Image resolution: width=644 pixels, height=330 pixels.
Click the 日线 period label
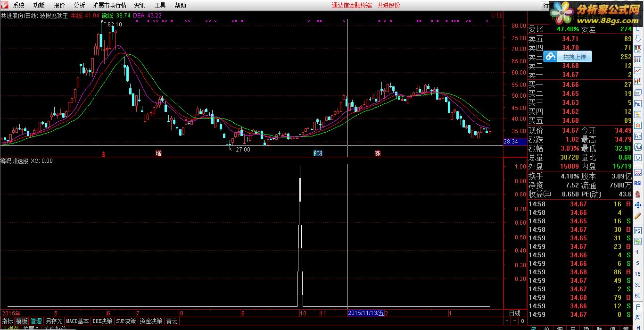coord(514,313)
